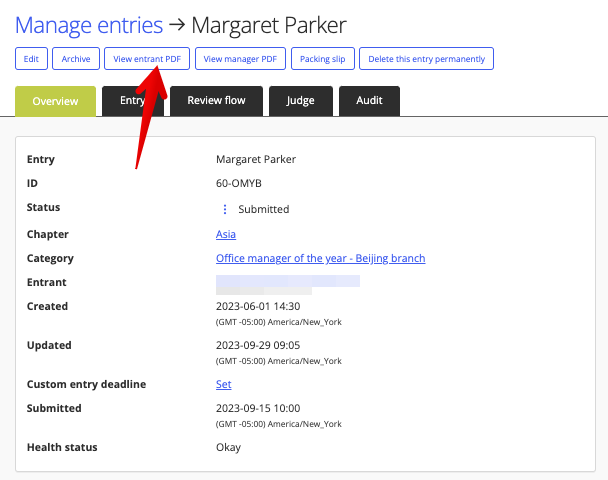This screenshot has width=608, height=480.
Task: Switch to the Entry tab
Action: [133, 101]
